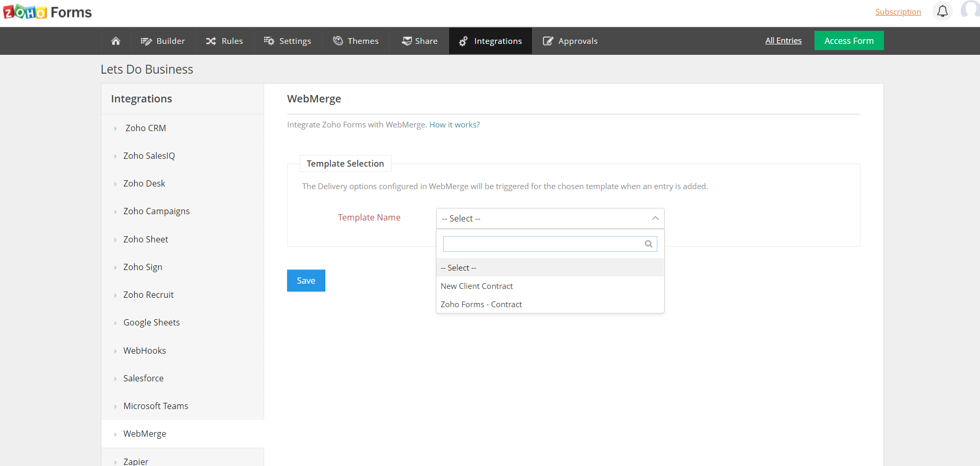The height and width of the screenshot is (466, 980).
Task: Open the user profile avatar
Action: tap(971, 10)
